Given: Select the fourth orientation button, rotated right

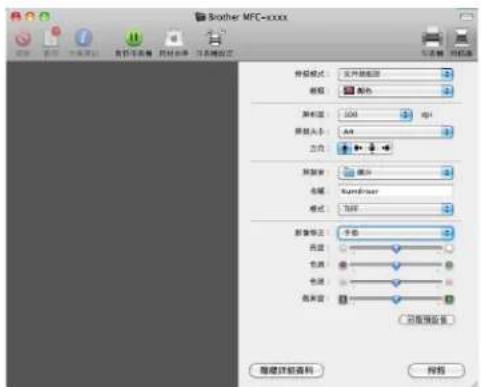Looking at the screenshot, I should click(385, 148).
